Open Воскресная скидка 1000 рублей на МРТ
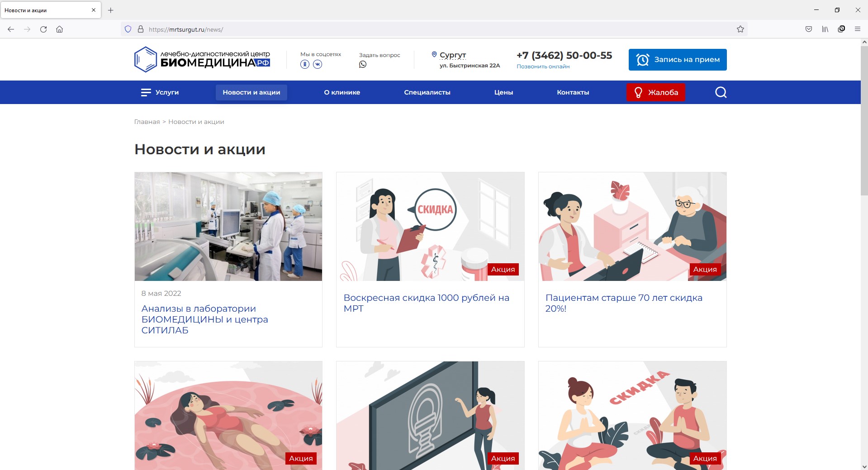Viewport: 868px width, 470px height. click(x=427, y=303)
